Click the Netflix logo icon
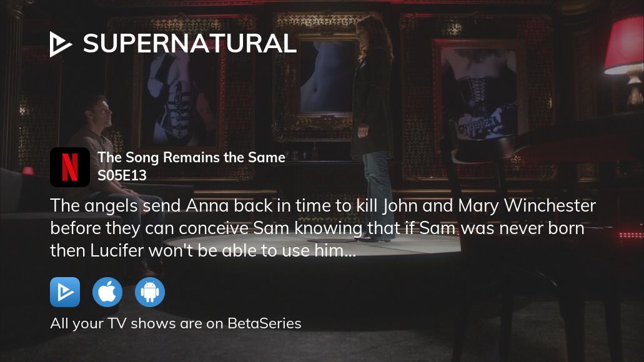This screenshot has height=362, width=644. [70, 167]
